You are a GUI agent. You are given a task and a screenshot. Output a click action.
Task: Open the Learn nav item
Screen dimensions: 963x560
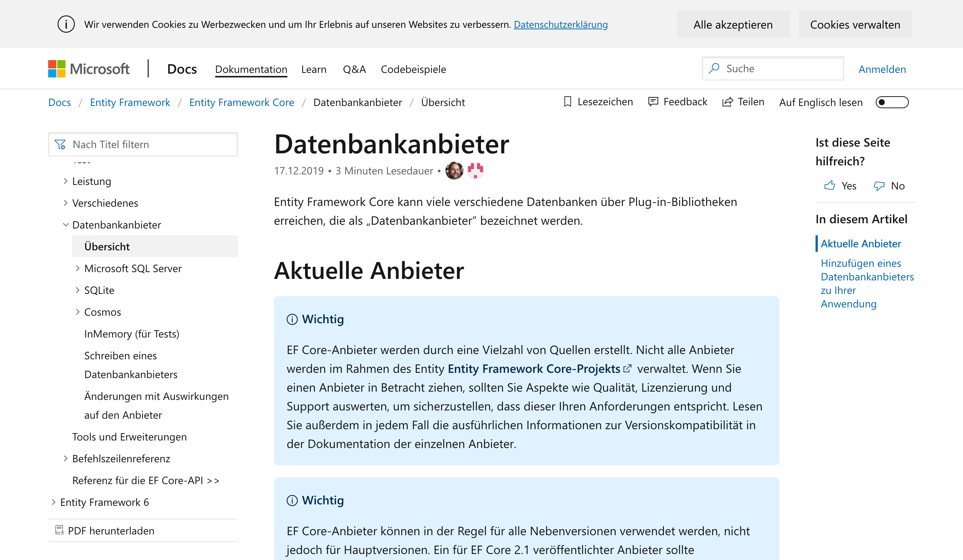(x=314, y=69)
